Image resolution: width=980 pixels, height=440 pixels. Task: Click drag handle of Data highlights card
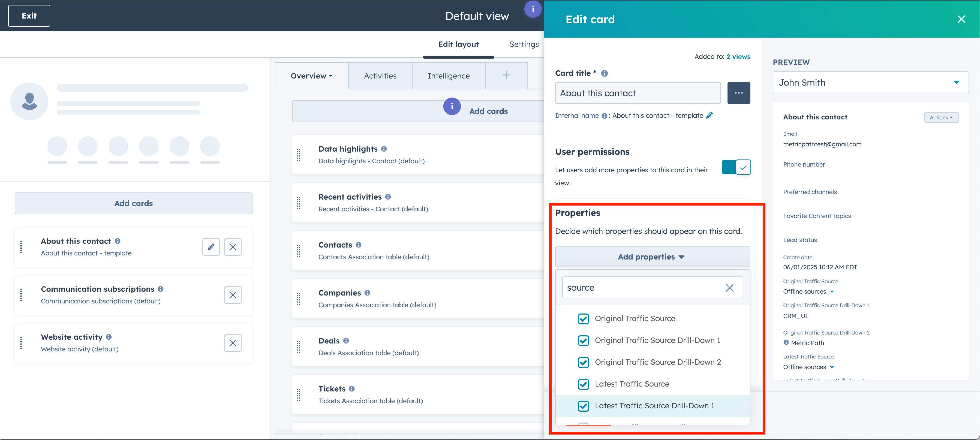(x=299, y=155)
